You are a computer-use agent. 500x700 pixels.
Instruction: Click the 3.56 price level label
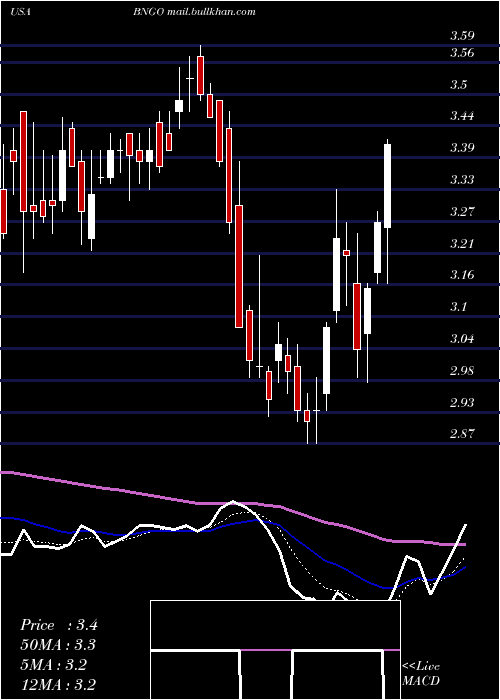click(x=462, y=53)
